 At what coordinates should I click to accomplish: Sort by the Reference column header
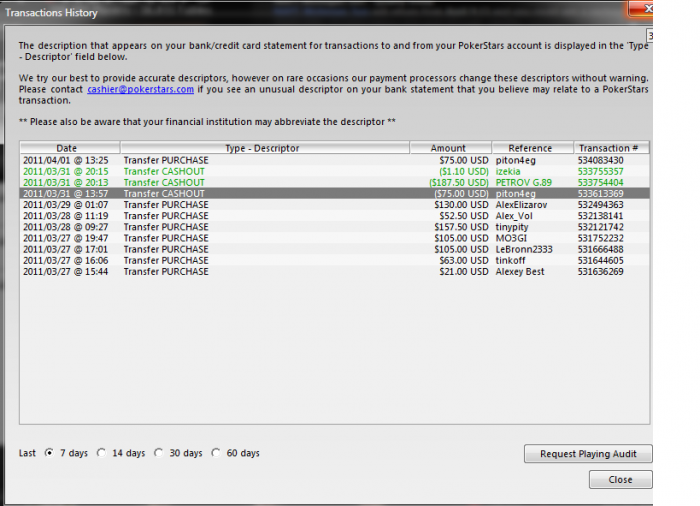533,148
